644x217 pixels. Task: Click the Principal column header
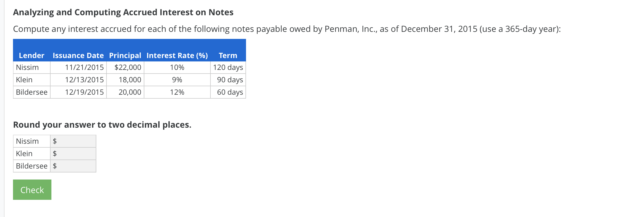(x=125, y=55)
